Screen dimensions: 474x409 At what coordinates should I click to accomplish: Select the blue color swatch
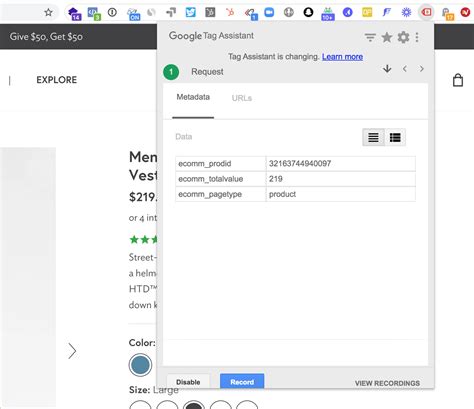(140, 365)
